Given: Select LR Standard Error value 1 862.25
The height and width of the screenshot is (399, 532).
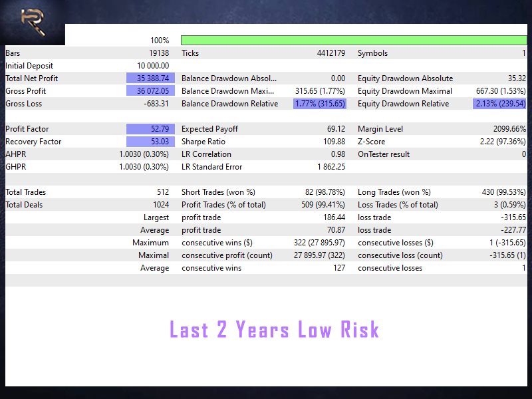Looking at the screenshot, I should pos(331,167).
